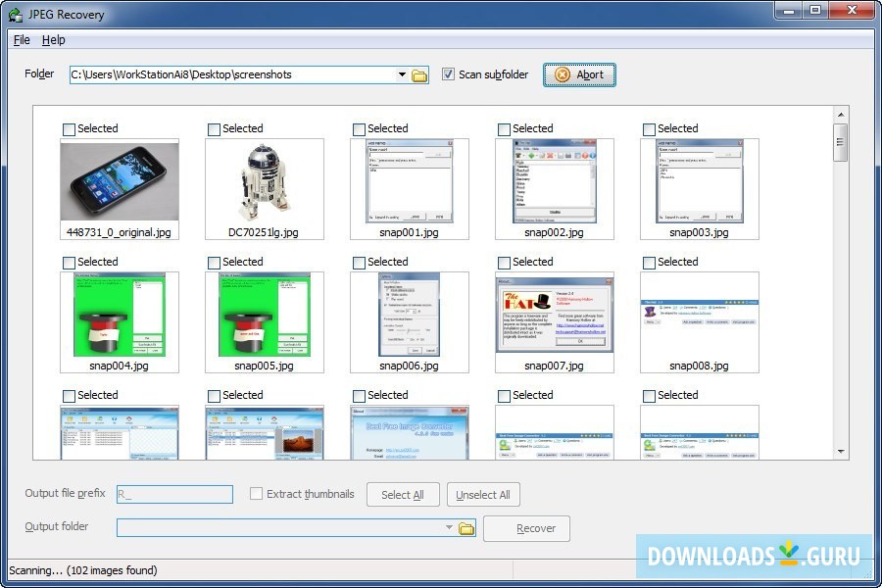
Task: Open the File menu
Action: click(22, 40)
